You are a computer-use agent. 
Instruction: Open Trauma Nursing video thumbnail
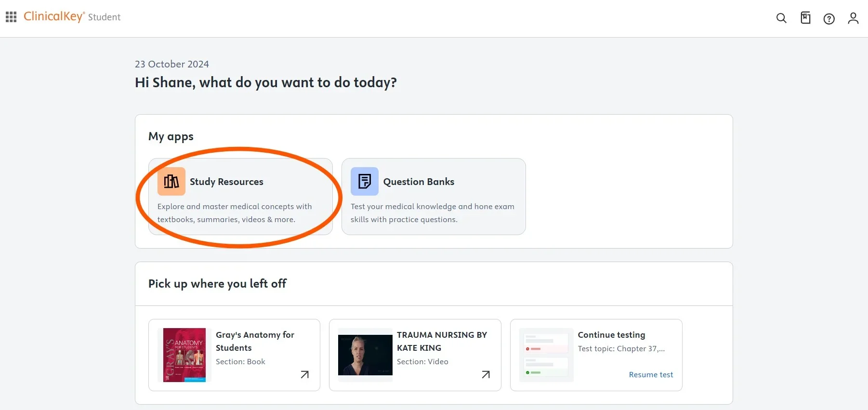[x=365, y=355]
